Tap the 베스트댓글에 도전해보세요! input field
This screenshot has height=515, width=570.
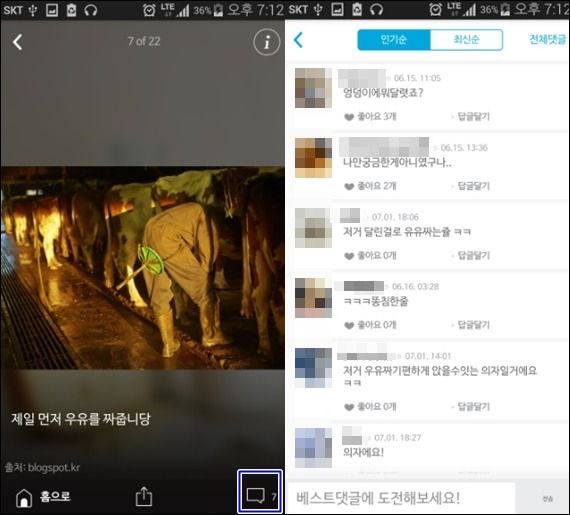click(401, 498)
